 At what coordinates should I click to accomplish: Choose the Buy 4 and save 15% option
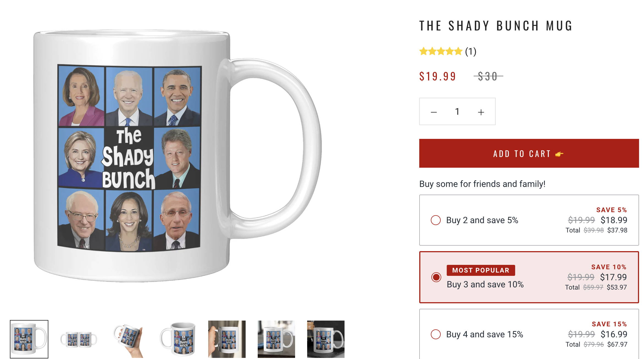(x=529, y=334)
